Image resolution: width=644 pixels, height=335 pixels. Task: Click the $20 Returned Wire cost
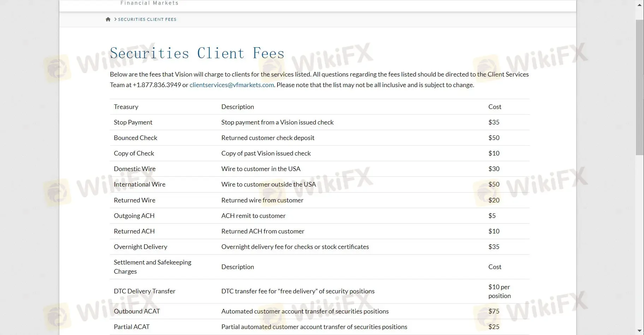(x=494, y=200)
